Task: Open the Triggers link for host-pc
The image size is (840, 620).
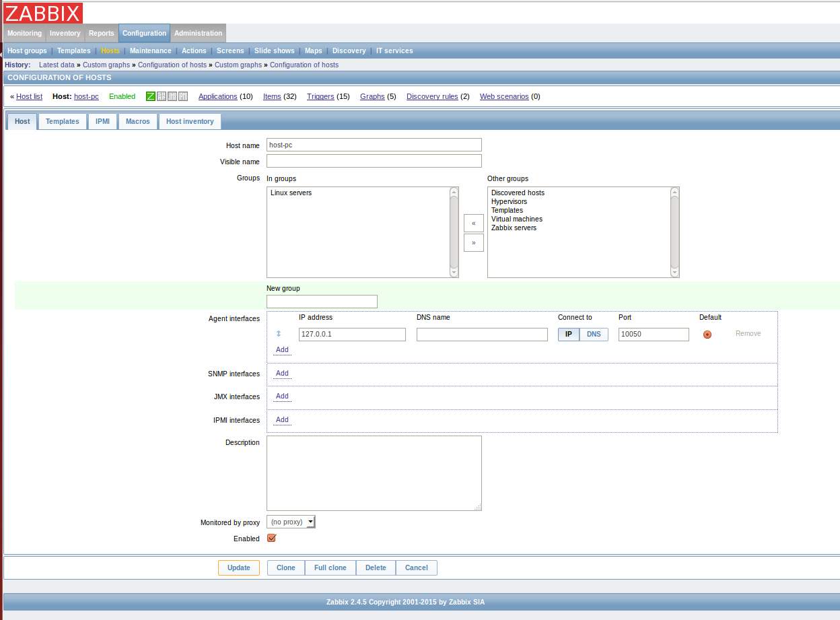Action: click(x=320, y=96)
